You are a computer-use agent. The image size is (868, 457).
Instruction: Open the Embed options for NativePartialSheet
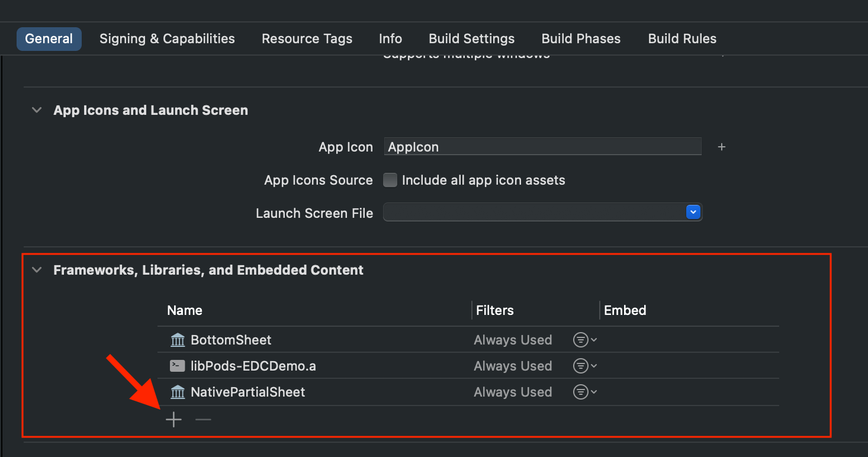pyautogui.click(x=584, y=392)
